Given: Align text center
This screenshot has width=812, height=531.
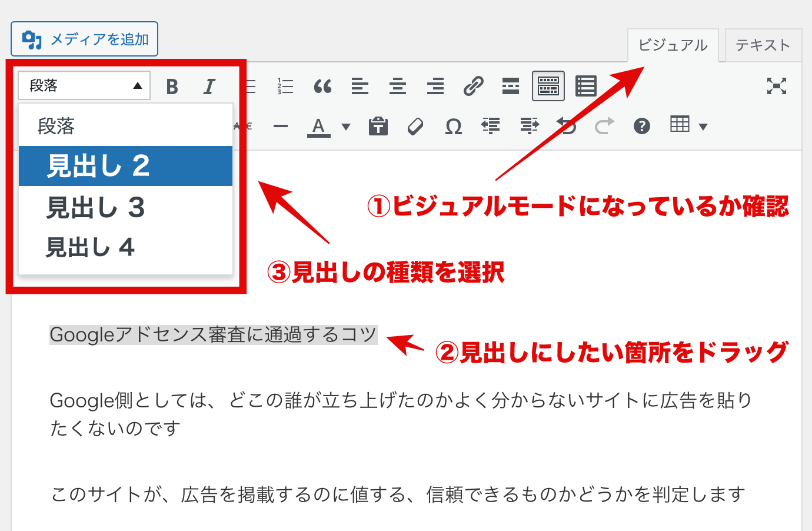Looking at the screenshot, I should tap(398, 87).
